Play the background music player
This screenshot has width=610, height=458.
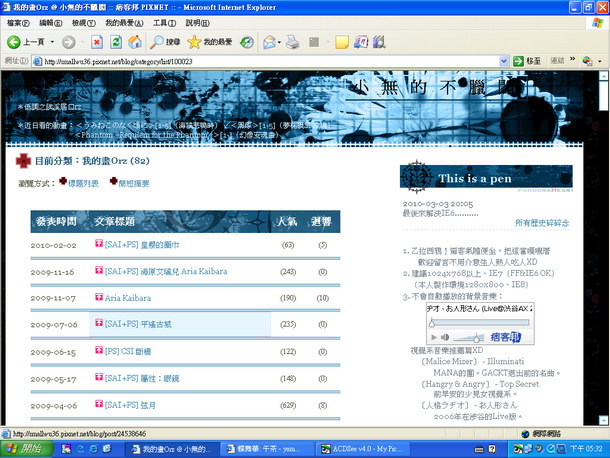[x=434, y=337]
